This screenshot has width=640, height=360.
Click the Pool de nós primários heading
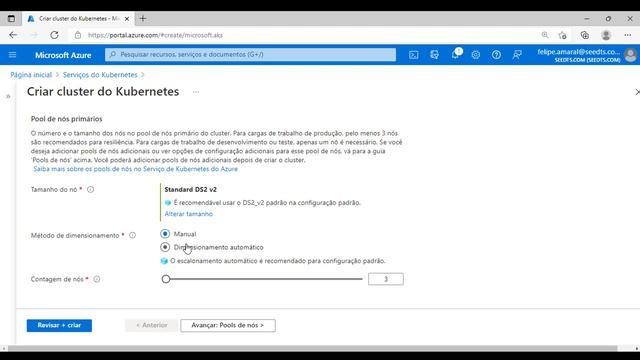tap(67, 119)
